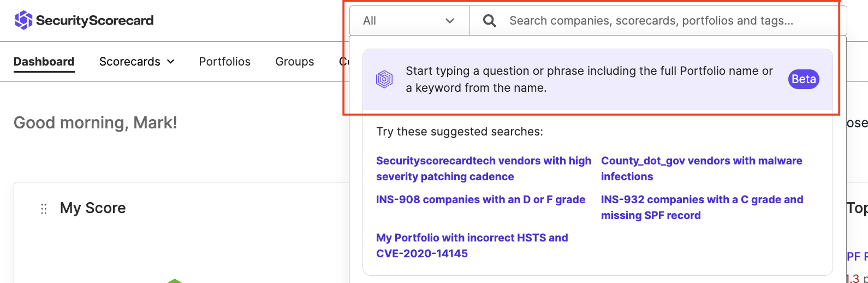Viewport: 868px width, 283px height.
Task: Click the Try these suggested searches heading
Action: (x=460, y=132)
